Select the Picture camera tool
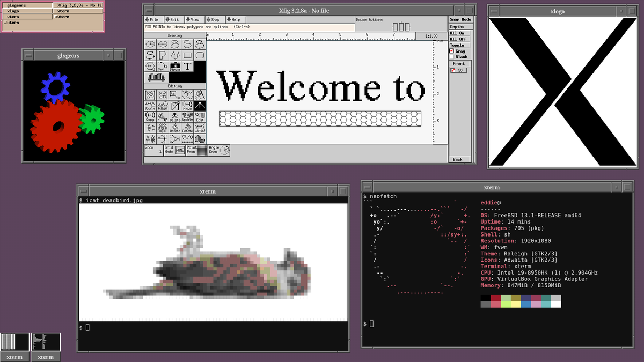The image size is (644, 362). tap(175, 66)
